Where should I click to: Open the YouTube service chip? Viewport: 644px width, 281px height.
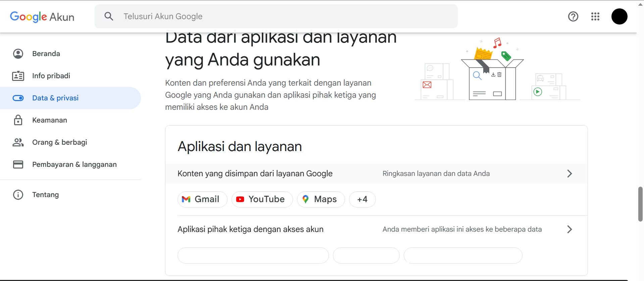coord(262,199)
